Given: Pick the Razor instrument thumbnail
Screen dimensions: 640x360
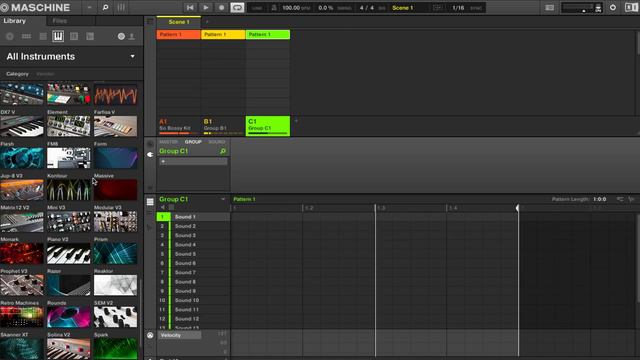Looking at the screenshot, I should pyautogui.click(x=69, y=285).
